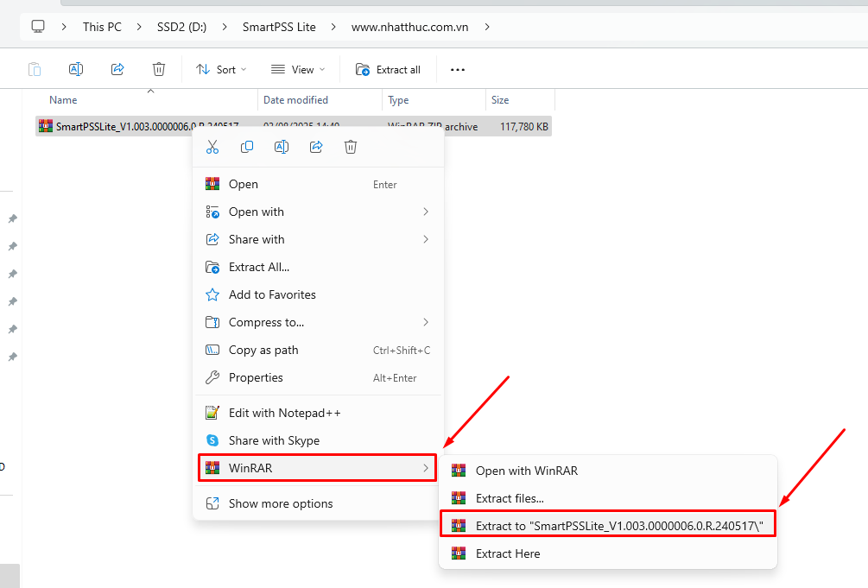Click the Extract all toolbar button
Screen dimensions: 868x588
(x=388, y=69)
